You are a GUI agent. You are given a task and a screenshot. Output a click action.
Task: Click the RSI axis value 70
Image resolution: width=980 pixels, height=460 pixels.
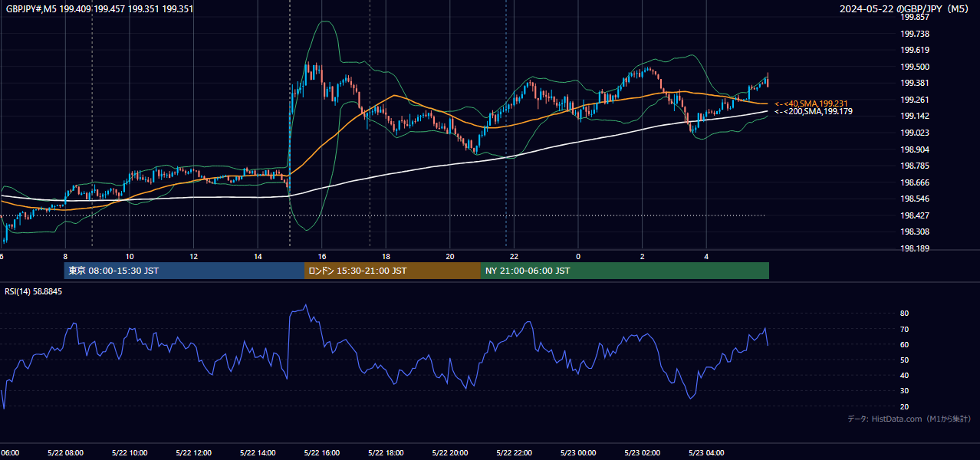pyautogui.click(x=904, y=329)
